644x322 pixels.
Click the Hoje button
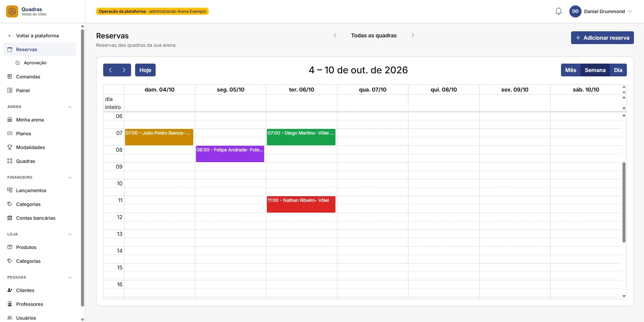click(x=145, y=70)
